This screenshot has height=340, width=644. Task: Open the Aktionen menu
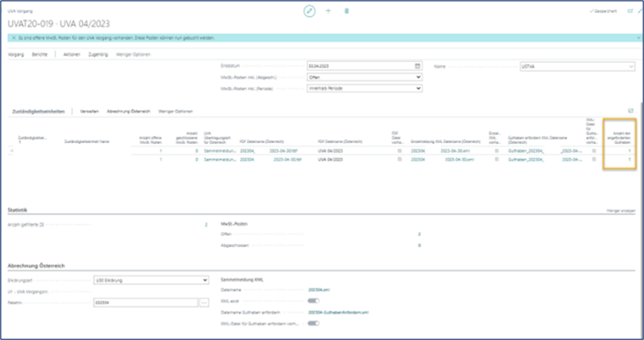click(x=72, y=55)
